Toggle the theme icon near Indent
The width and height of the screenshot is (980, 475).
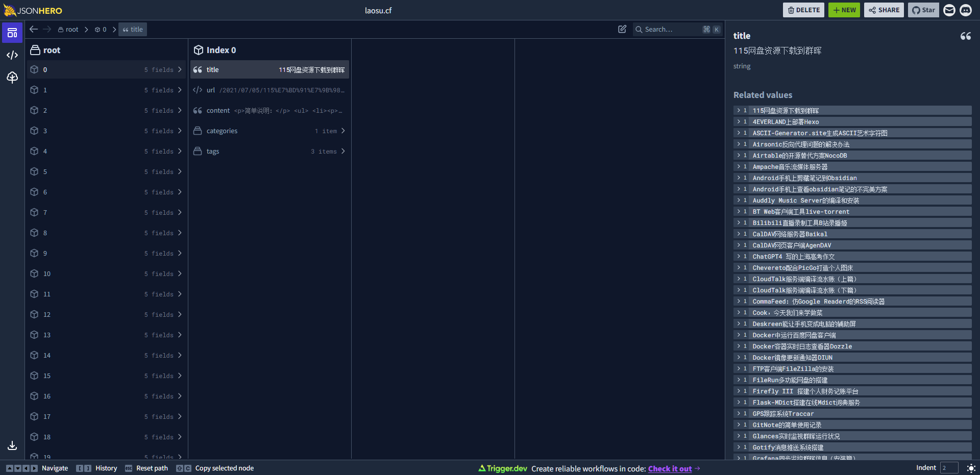click(x=971, y=468)
